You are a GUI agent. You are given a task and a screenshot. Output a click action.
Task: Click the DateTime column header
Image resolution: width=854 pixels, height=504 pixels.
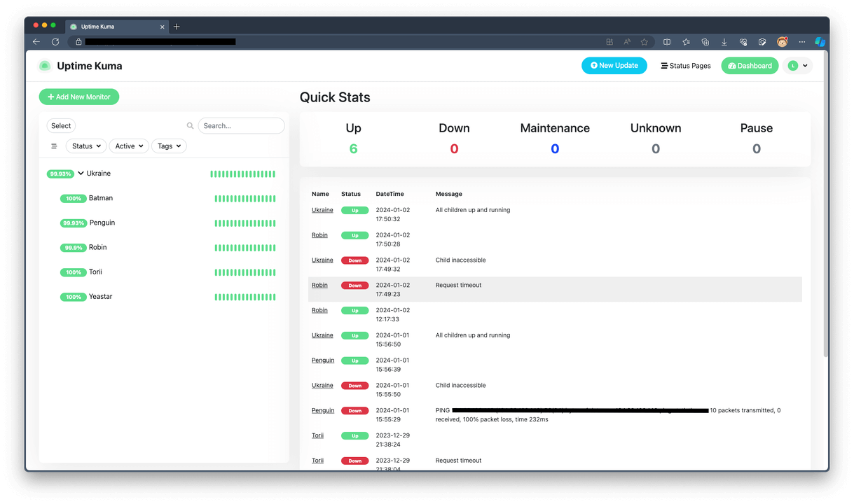390,194
